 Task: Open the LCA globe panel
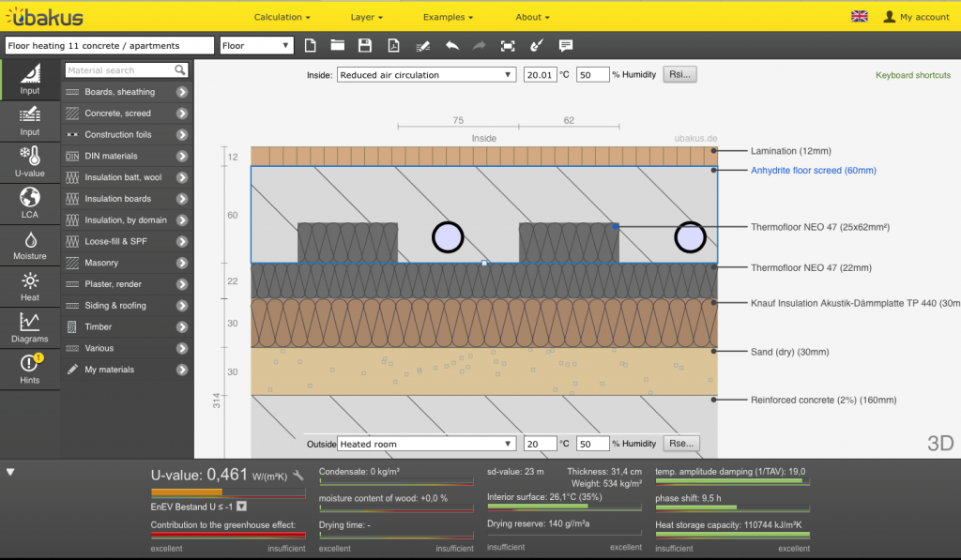30,203
